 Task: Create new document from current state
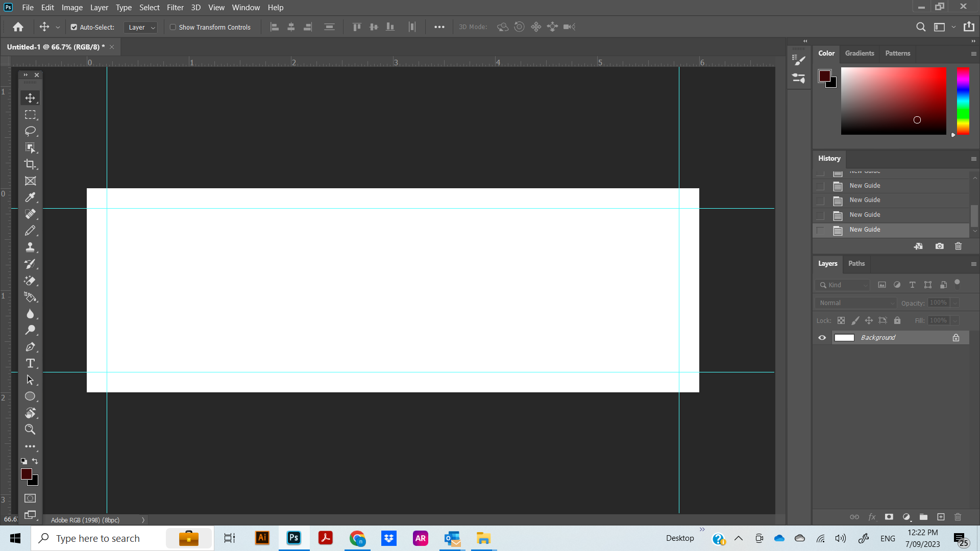point(918,246)
